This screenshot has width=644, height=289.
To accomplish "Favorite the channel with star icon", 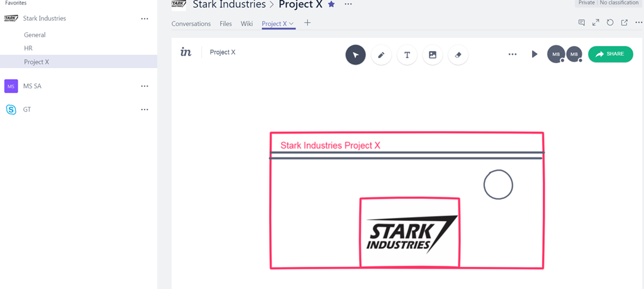I will point(331,4).
